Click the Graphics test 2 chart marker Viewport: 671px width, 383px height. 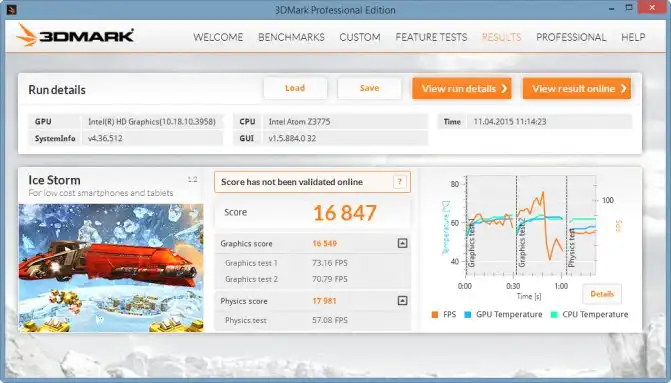click(x=522, y=242)
